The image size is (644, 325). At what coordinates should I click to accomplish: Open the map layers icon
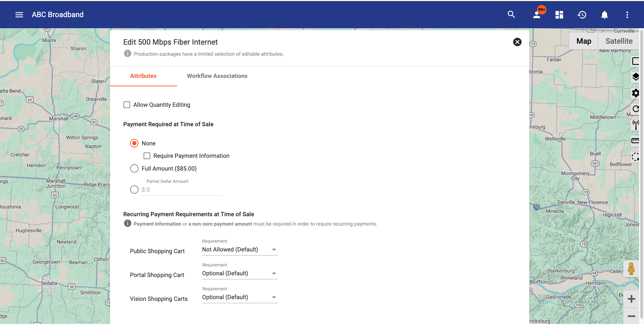pos(636,77)
